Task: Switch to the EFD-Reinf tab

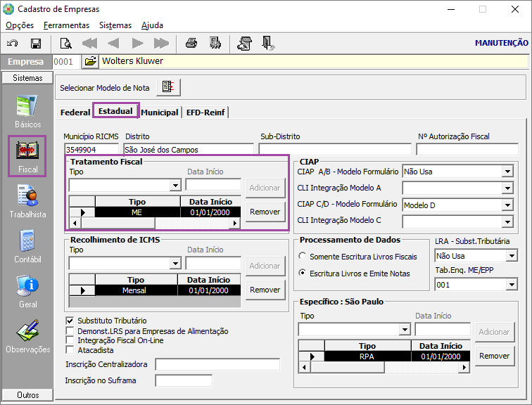Action: [205, 112]
